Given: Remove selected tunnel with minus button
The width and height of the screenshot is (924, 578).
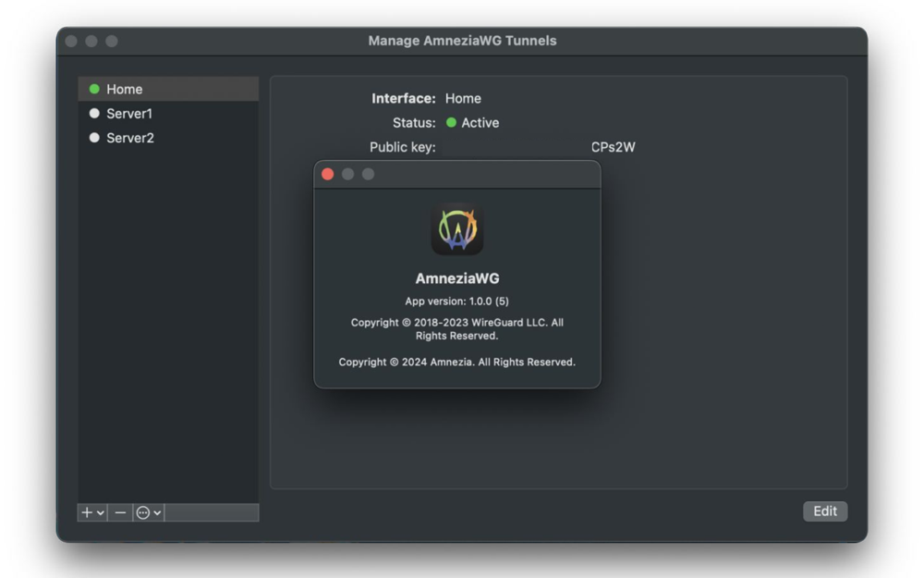Looking at the screenshot, I should 120,512.
